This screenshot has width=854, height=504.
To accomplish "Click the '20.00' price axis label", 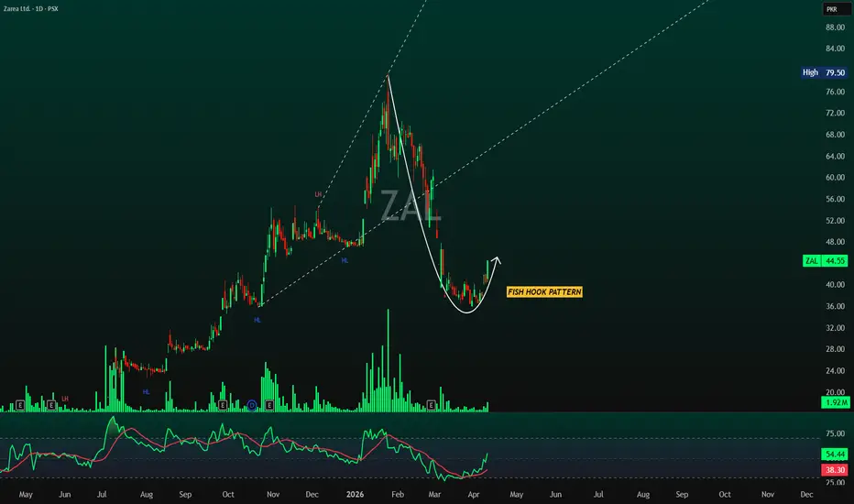I will 835,392.
